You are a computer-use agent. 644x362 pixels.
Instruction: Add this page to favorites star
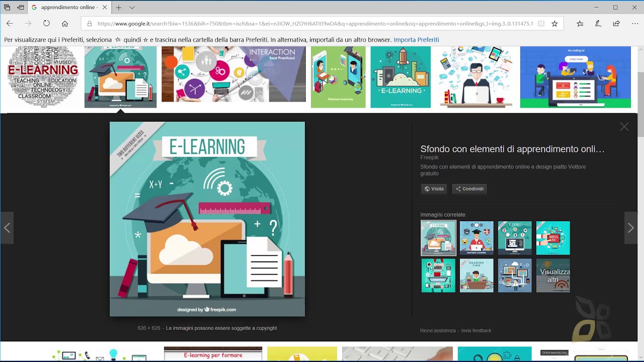554,24
